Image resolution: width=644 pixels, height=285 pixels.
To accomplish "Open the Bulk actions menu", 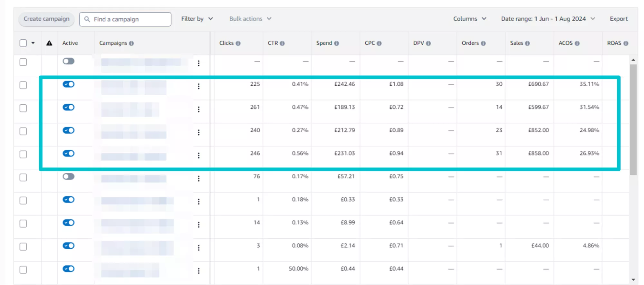I will click(x=250, y=19).
